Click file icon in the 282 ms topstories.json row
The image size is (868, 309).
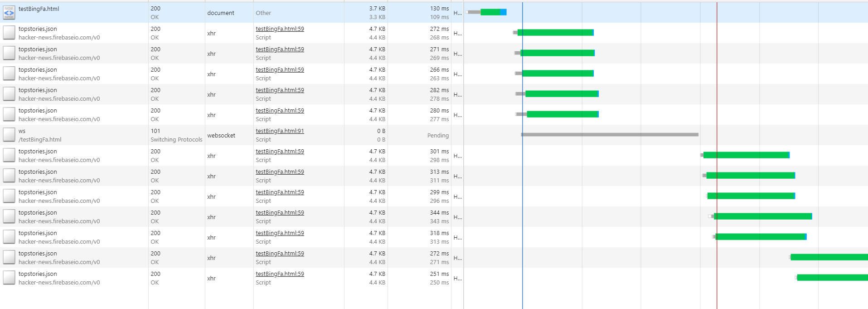[9, 94]
